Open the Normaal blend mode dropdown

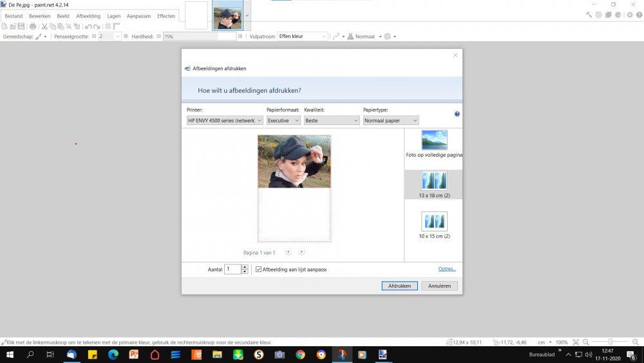[x=380, y=37]
